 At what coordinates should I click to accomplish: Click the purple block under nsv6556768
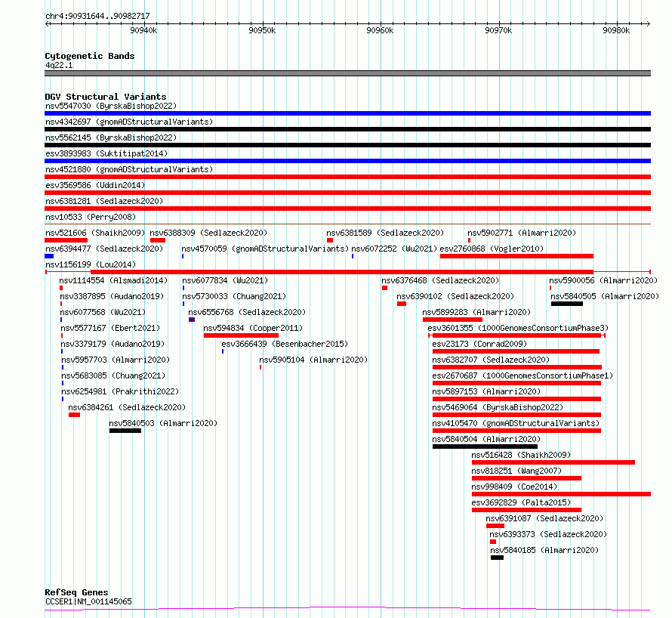[192, 320]
